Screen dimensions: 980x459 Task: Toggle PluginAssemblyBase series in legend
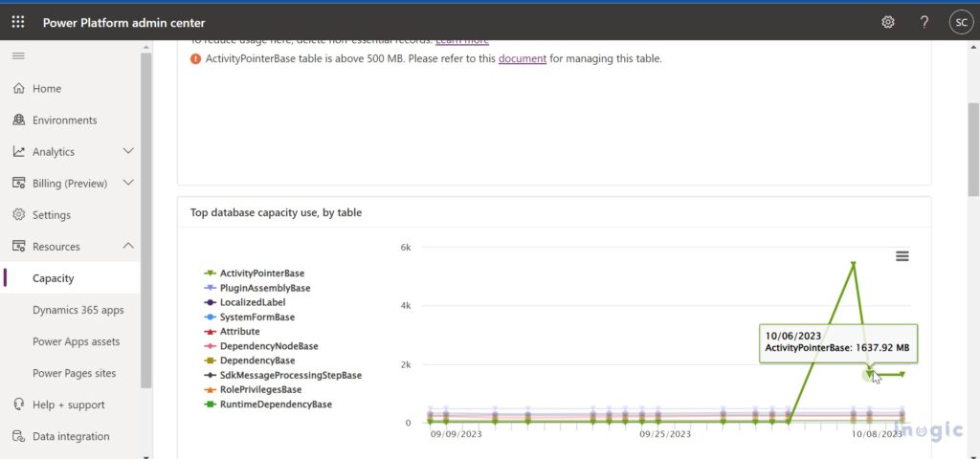(264, 288)
